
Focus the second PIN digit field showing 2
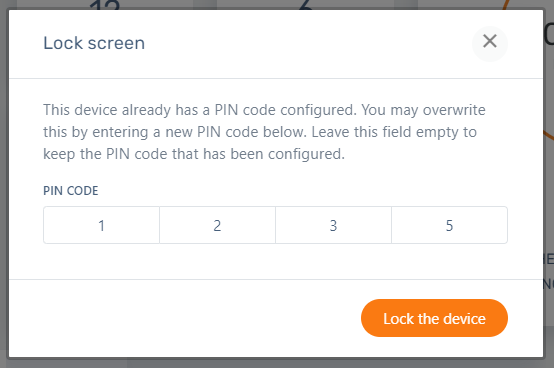coord(217,225)
